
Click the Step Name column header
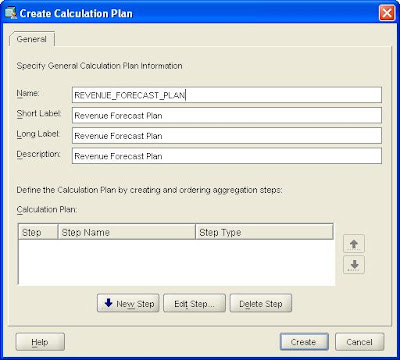point(127,232)
